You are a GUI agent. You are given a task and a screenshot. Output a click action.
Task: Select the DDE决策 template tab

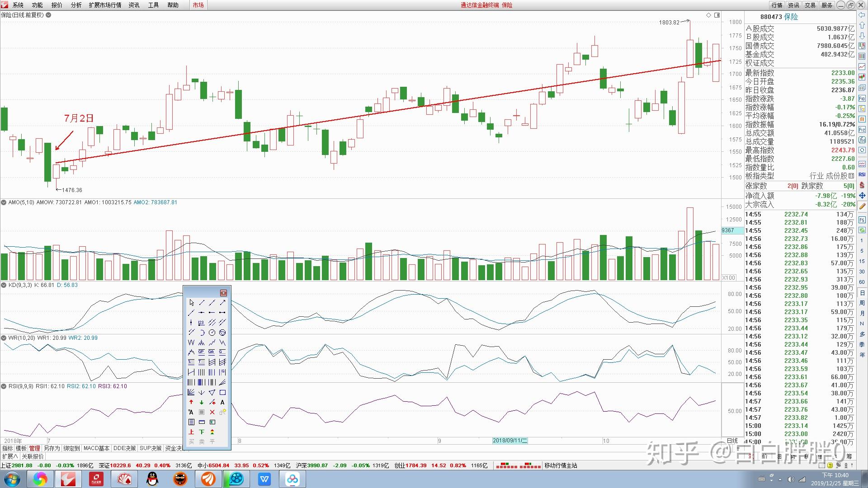[125, 448]
